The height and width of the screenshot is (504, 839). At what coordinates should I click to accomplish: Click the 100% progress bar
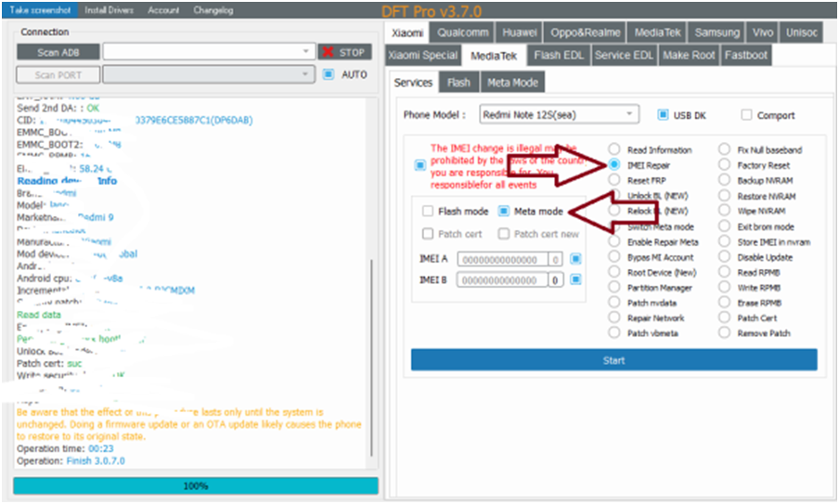tap(196, 485)
